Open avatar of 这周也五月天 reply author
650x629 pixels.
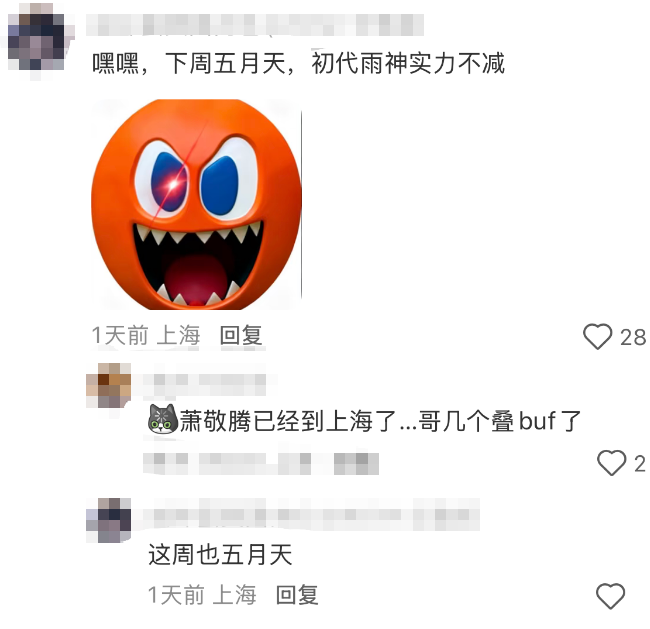tap(109, 520)
